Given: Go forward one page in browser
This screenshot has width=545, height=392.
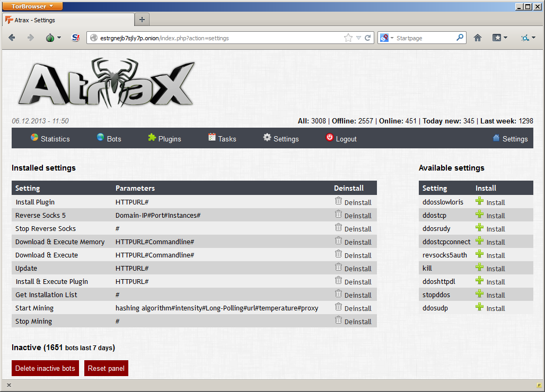Looking at the screenshot, I should [31, 38].
